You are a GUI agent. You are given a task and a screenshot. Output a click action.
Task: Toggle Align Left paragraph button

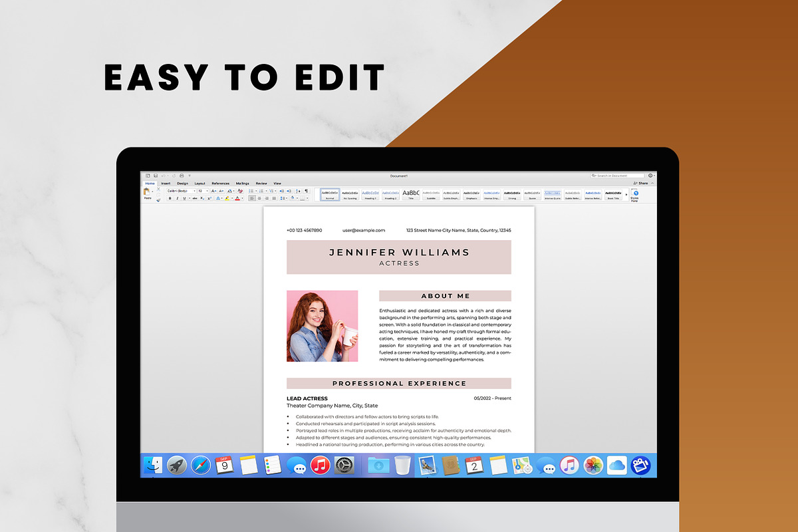point(253,198)
